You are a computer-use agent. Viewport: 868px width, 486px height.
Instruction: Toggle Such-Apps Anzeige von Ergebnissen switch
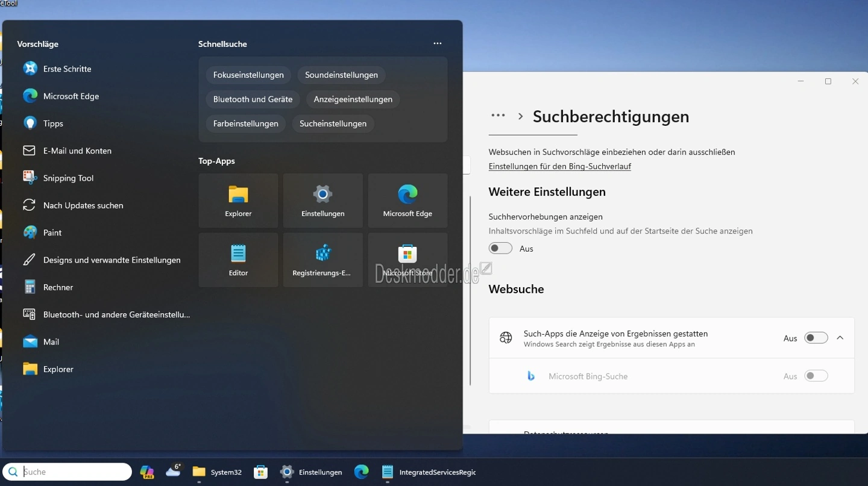tap(816, 338)
